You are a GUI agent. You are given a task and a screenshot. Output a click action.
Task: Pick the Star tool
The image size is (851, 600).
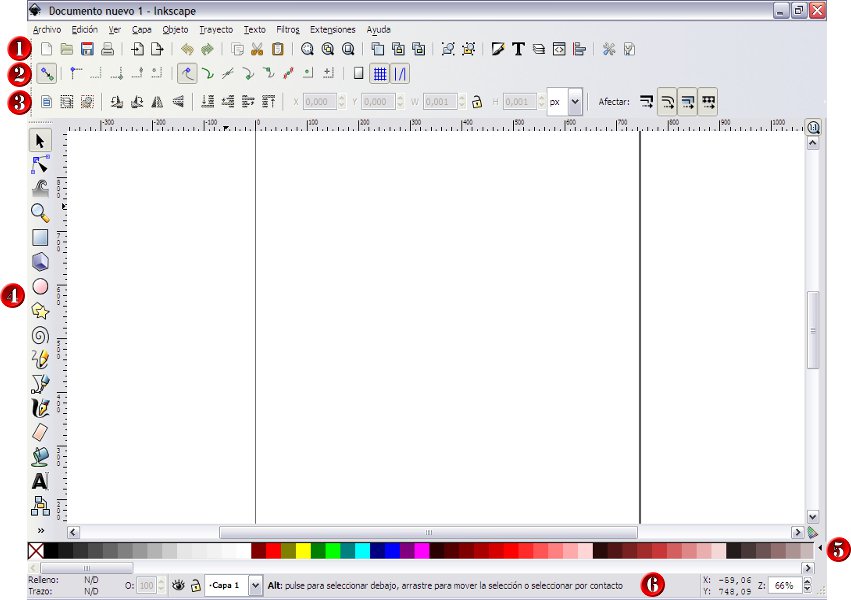(x=40, y=312)
